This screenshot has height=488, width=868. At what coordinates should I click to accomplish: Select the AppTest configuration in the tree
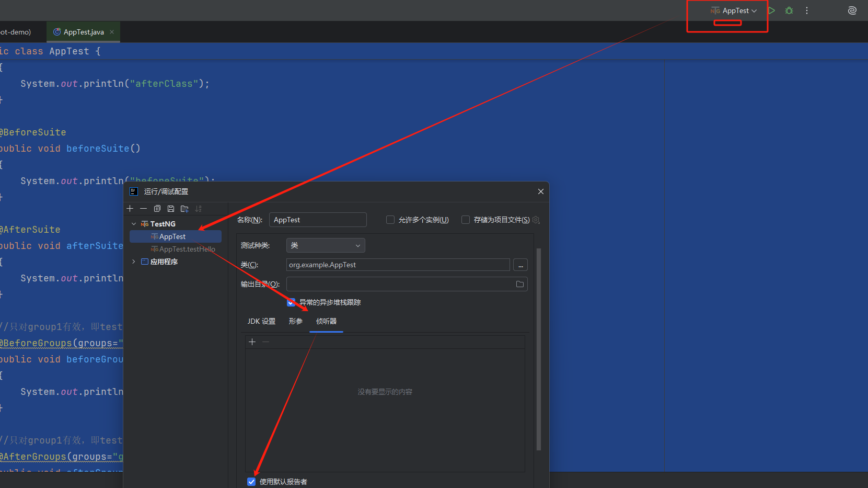(x=176, y=236)
